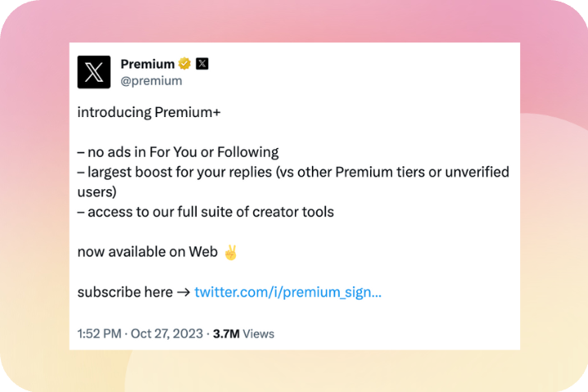Click the arrow after "subscribe here"
588x392 pixels.
183,292
